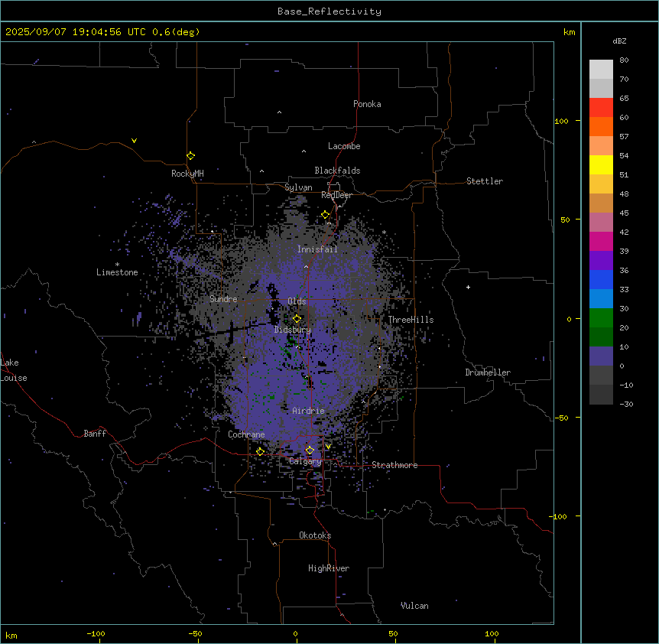The width and height of the screenshot is (659, 644).
Task: Click the -100 tick label on bottom axis
Action: [96, 633]
